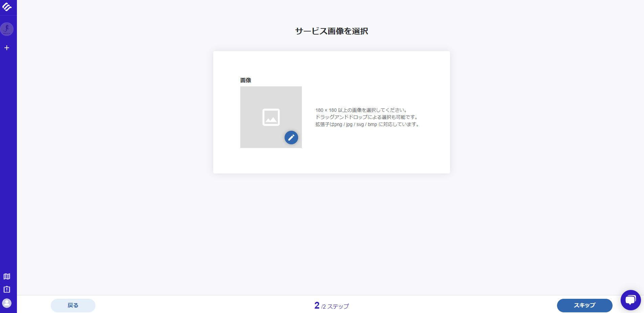
Task: Click the pencil edit icon on the image
Action: click(291, 138)
